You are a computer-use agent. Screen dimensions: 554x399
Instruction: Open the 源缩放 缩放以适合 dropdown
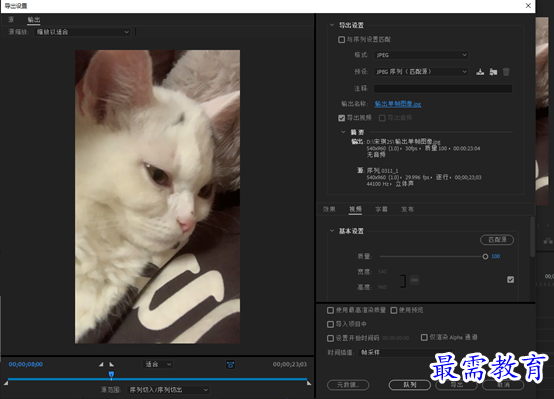82,32
